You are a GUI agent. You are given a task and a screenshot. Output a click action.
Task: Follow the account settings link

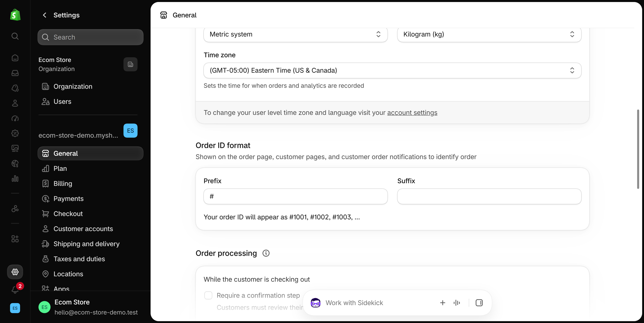(x=412, y=113)
